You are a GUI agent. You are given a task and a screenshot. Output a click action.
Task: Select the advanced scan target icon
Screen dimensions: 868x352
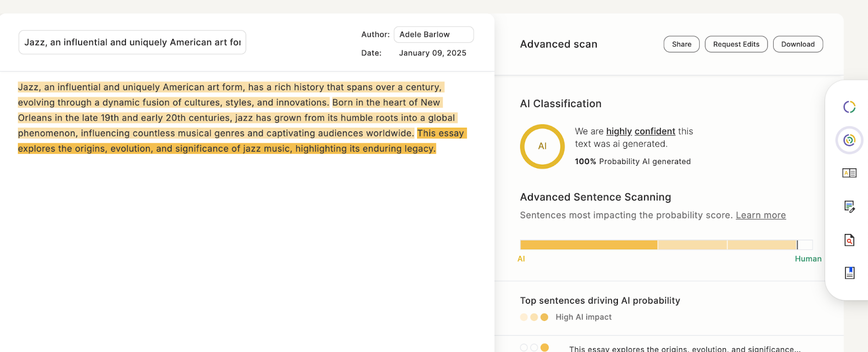coord(849,140)
